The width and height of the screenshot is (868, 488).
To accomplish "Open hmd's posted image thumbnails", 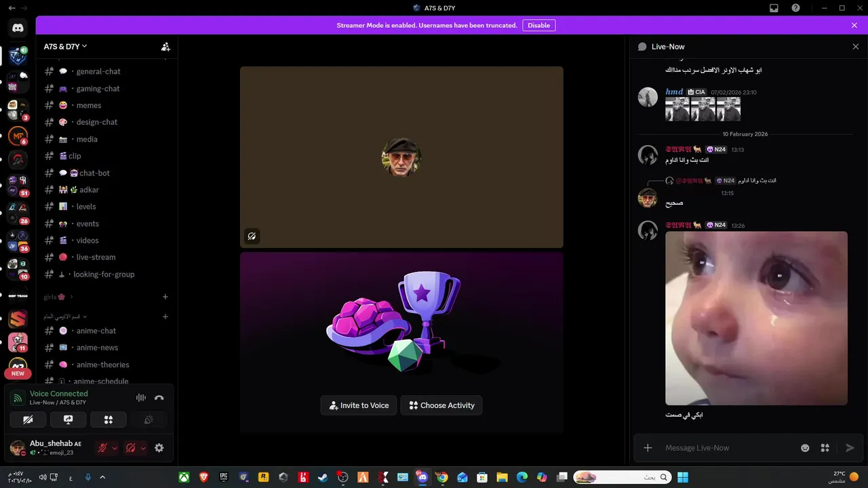I will tap(703, 109).
